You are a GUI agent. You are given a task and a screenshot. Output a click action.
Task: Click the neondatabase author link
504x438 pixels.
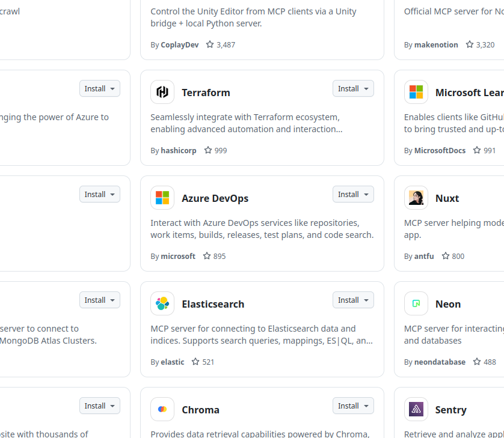[440, 362]
